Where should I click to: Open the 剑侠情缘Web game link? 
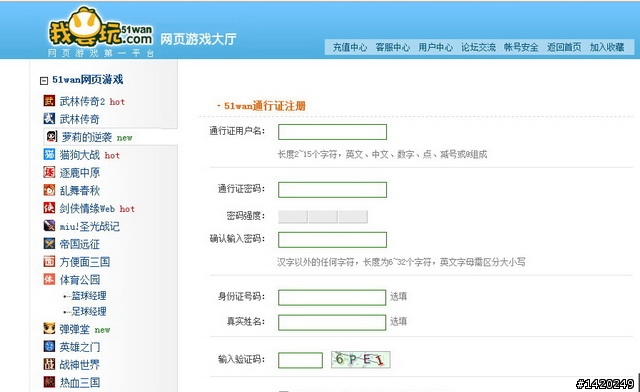[x=87, y=208]
